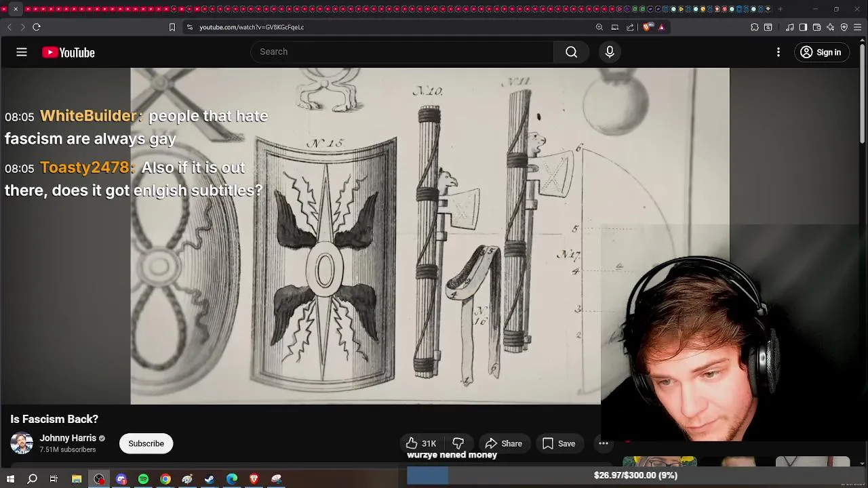
Task: Click the 7.51M subscribers text
Action: [68, 449]
